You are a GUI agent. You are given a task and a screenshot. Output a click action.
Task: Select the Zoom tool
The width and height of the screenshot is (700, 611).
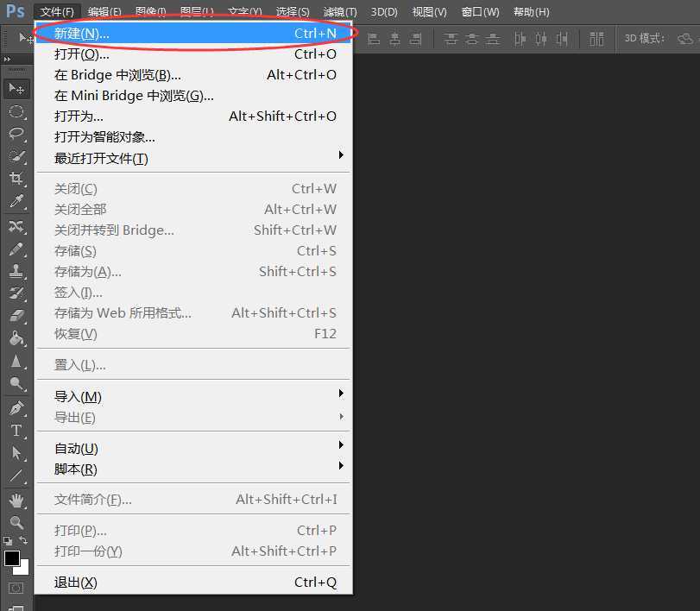pos(17,520)
